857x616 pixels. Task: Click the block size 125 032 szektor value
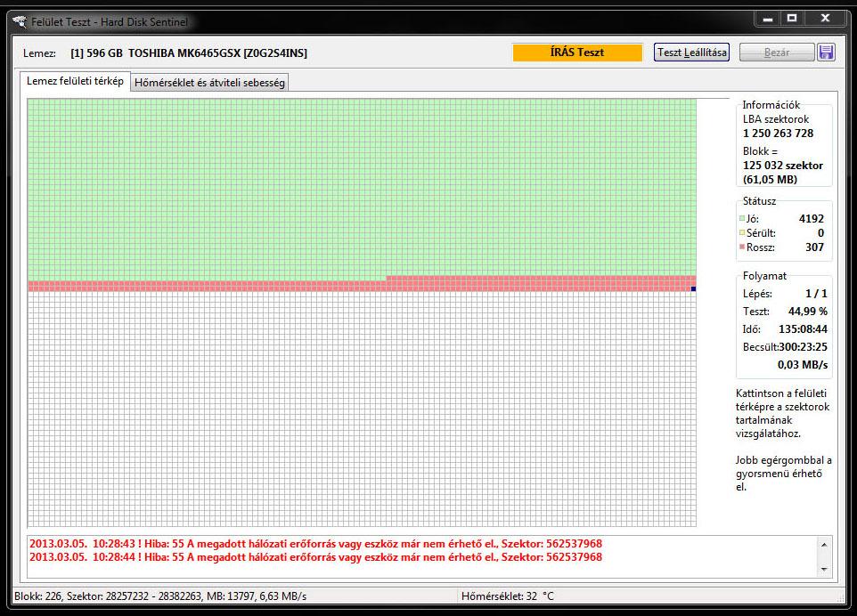tap(783, 166)
